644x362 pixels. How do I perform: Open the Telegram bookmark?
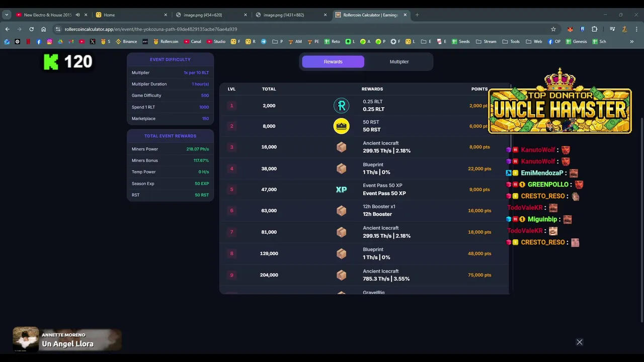click(x=263, y=42)
